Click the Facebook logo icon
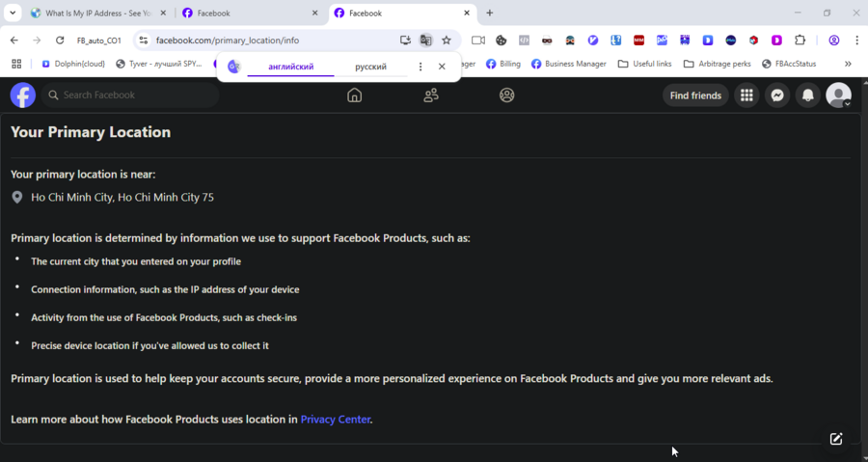The height and width of the screenshot is (462, 868). pos(23,95)
